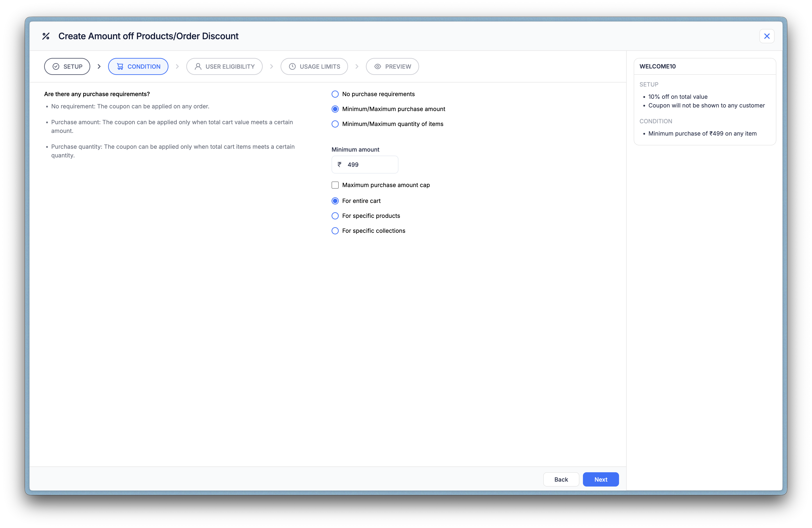Select For specific products radio
The image size is (812, 528).
pos(335,216)
